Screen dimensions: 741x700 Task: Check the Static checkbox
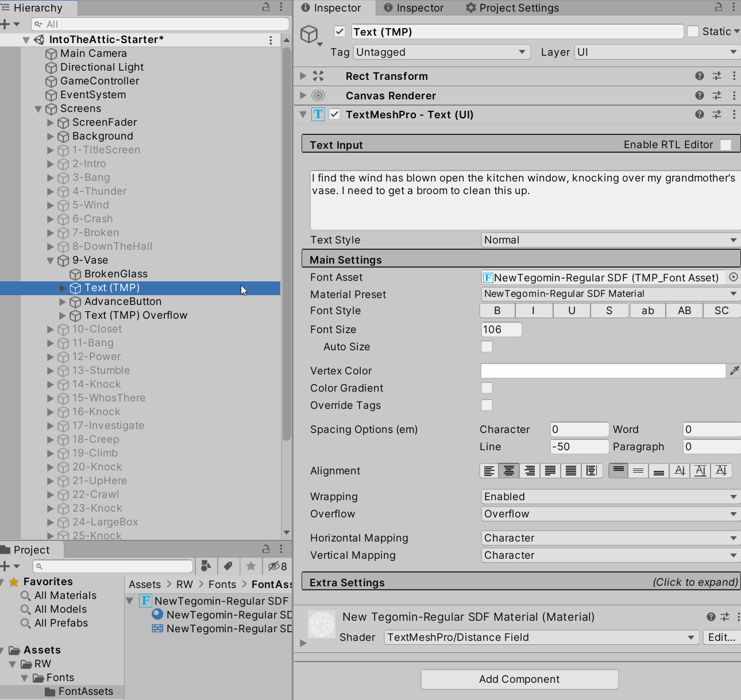click(693, 32)
